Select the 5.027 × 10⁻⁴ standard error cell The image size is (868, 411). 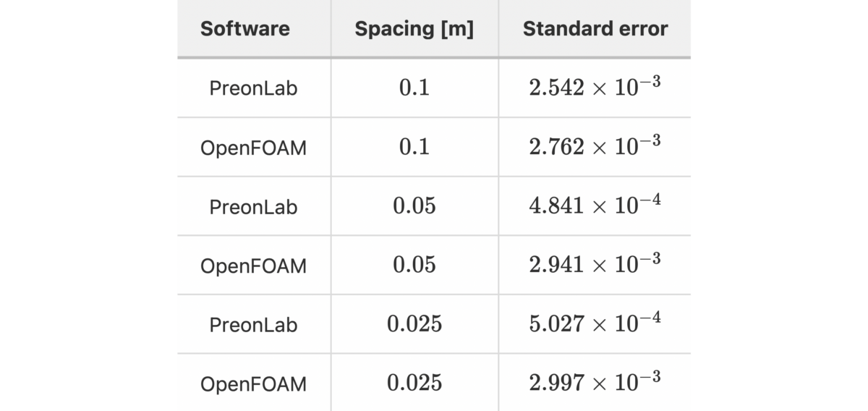click(x=595, y=323)
